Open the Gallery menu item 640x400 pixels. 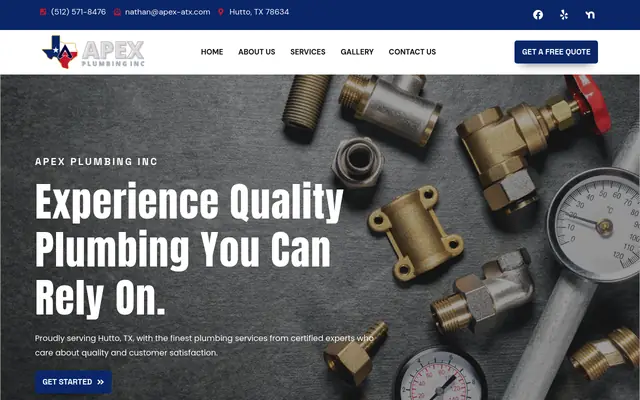[357, 52]
